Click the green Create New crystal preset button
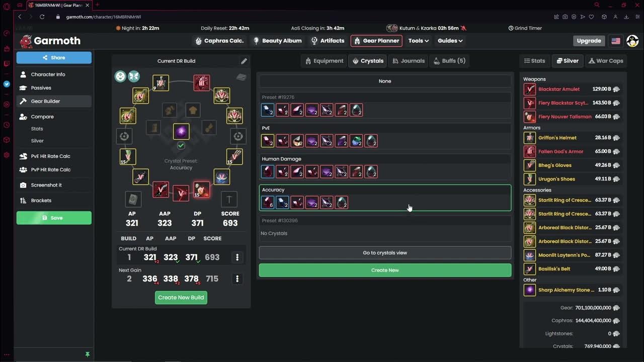The image size is (644, 362). click(385, 270)
